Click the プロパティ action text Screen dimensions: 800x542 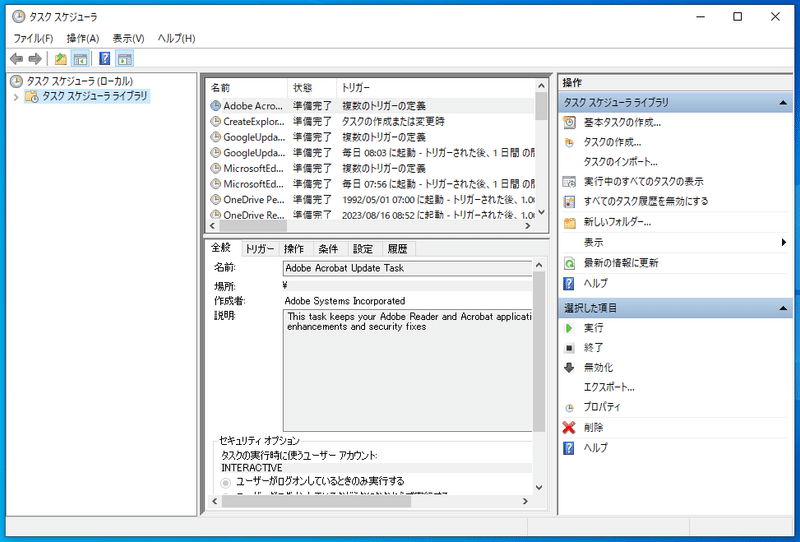(x=602, y=407)
